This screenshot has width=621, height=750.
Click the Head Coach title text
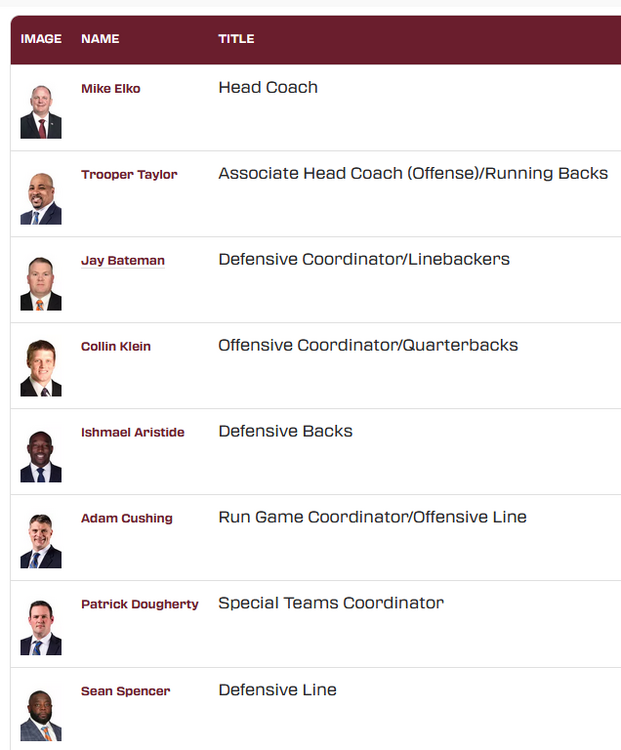[x=268, y=88]
